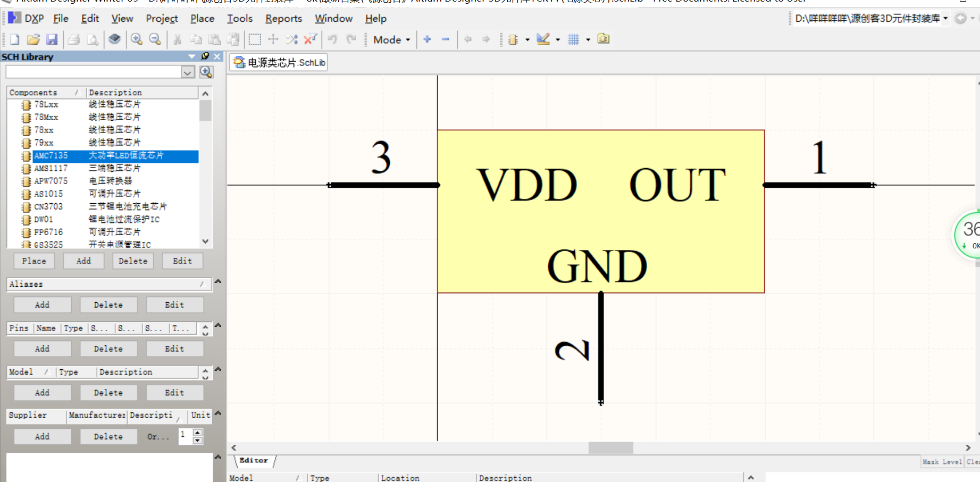This screenshot has width=980, height=482.
Task: Zoom in with the magnifier-plus icon
Action: point(137,39)
